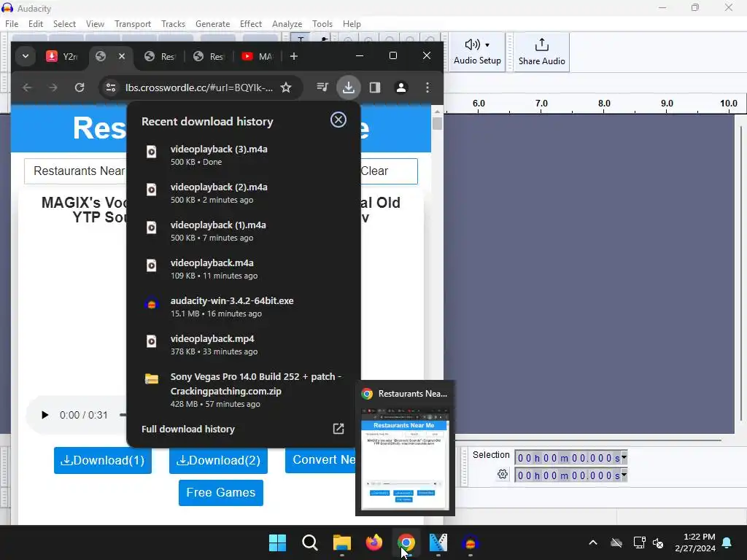Click Free Games button
The height and width of the screenshot is (560, 747).
[x=220, y=492]
